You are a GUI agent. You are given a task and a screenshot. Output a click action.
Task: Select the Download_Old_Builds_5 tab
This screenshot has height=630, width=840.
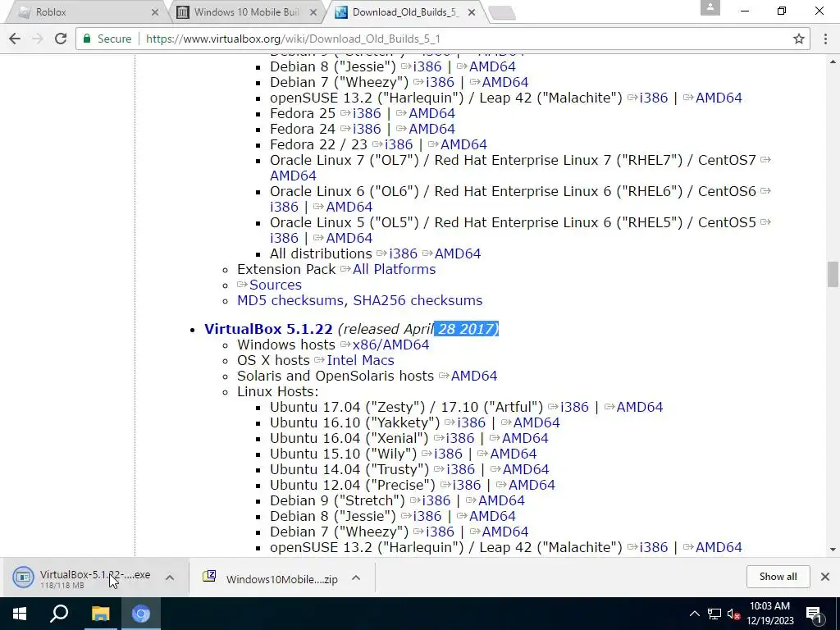(404, 11)
